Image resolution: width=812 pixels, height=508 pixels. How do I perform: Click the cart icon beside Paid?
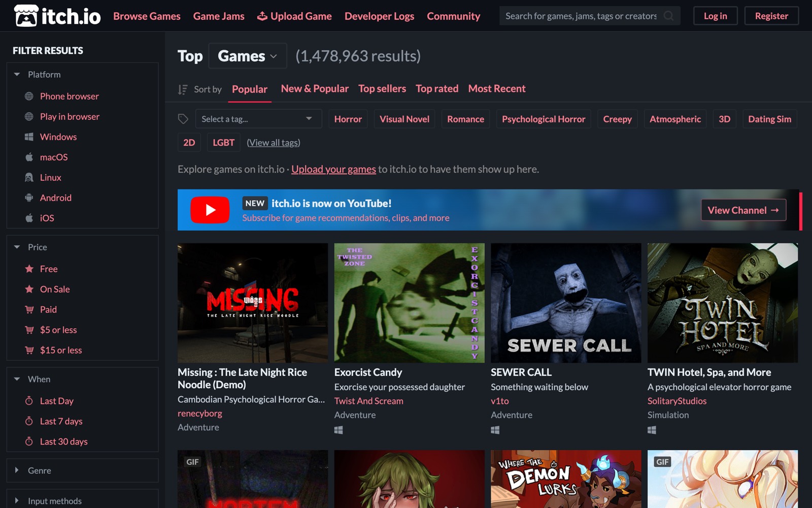point(29,309)
